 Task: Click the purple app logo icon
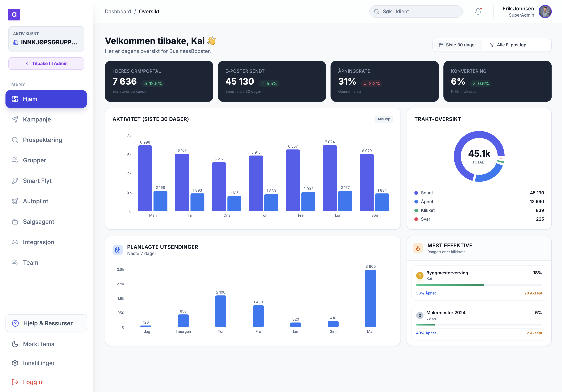point(14,15)
